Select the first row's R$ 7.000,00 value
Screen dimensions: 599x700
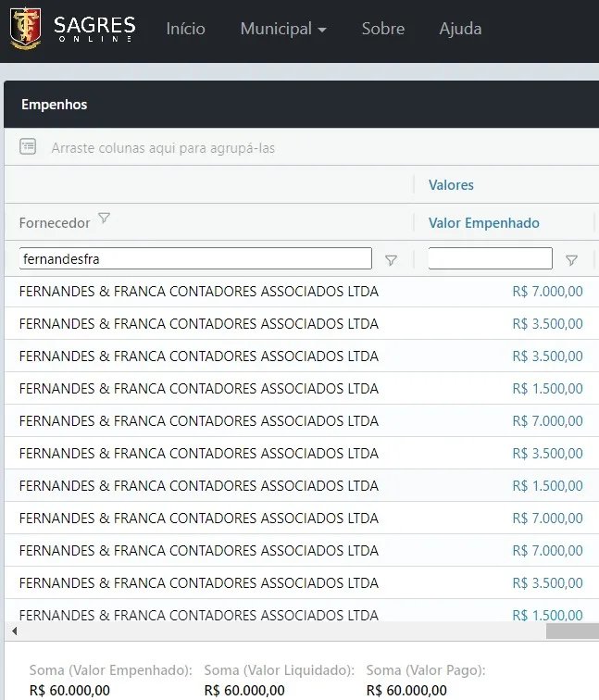[547, 292]
